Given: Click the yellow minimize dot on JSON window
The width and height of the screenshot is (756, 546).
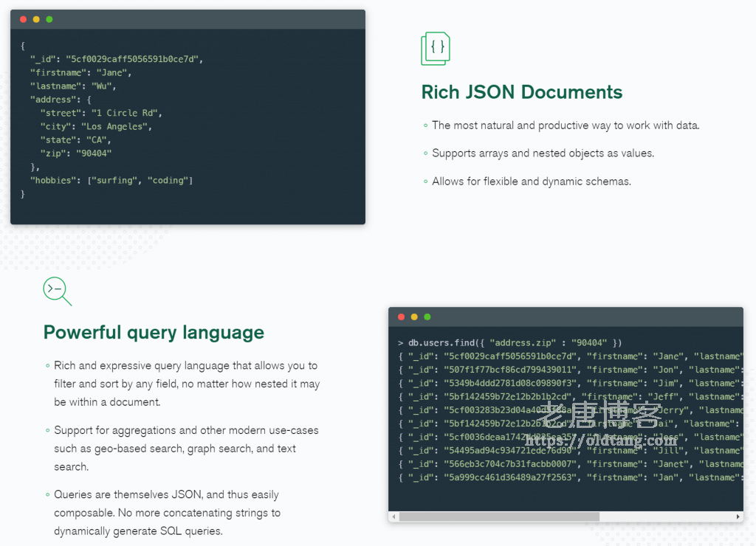Looking at the screenshot, I should [x=37, y=19].
